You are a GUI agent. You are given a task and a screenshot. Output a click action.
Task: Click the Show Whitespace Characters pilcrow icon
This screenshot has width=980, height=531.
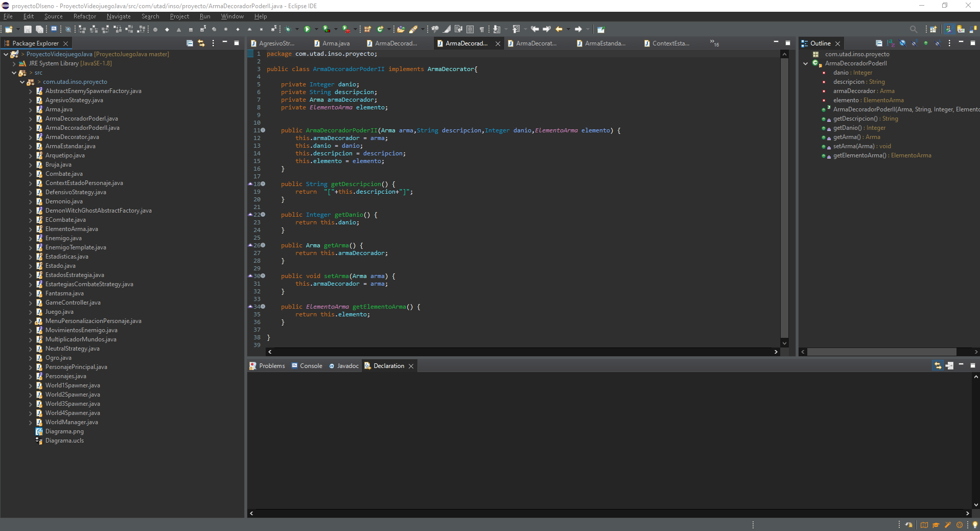[x=481, y=29]
